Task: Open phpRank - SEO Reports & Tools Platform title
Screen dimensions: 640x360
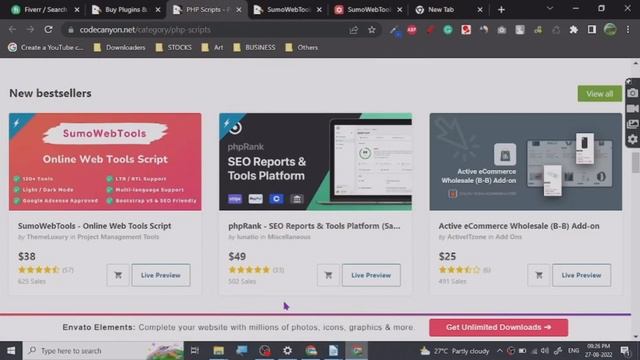Action: [x=314, y=226]
